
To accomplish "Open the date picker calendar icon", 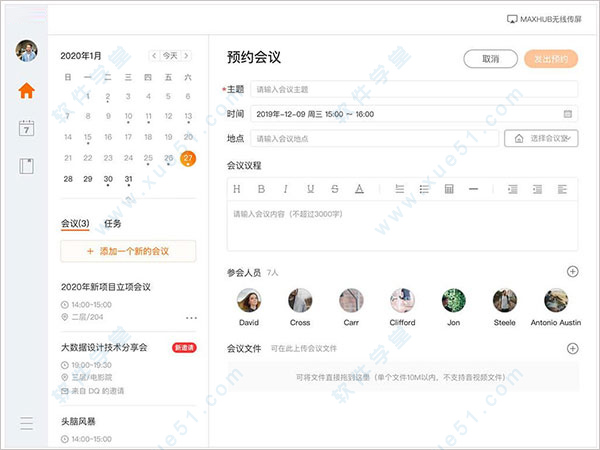I will [x=568, y=114].
